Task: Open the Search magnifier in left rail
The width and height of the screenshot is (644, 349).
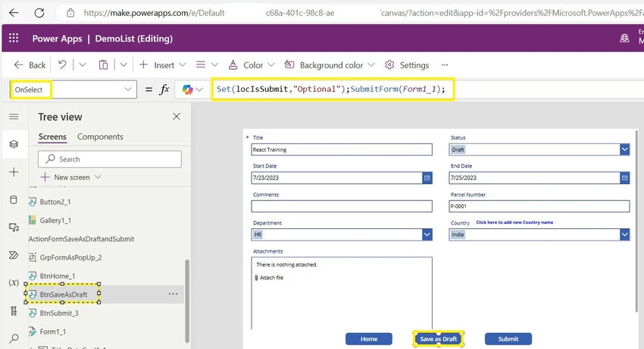Action: [x=14, y=338]
